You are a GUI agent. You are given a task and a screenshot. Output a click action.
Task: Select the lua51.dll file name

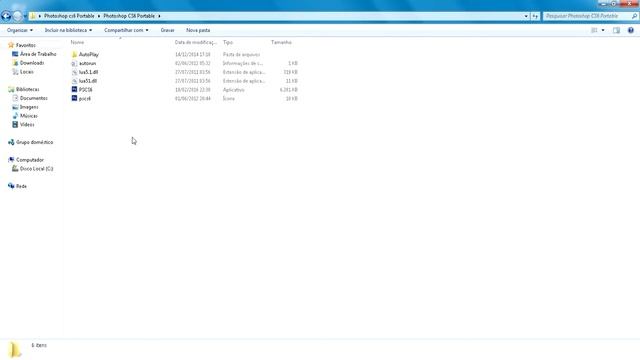(x=88, y=81)
